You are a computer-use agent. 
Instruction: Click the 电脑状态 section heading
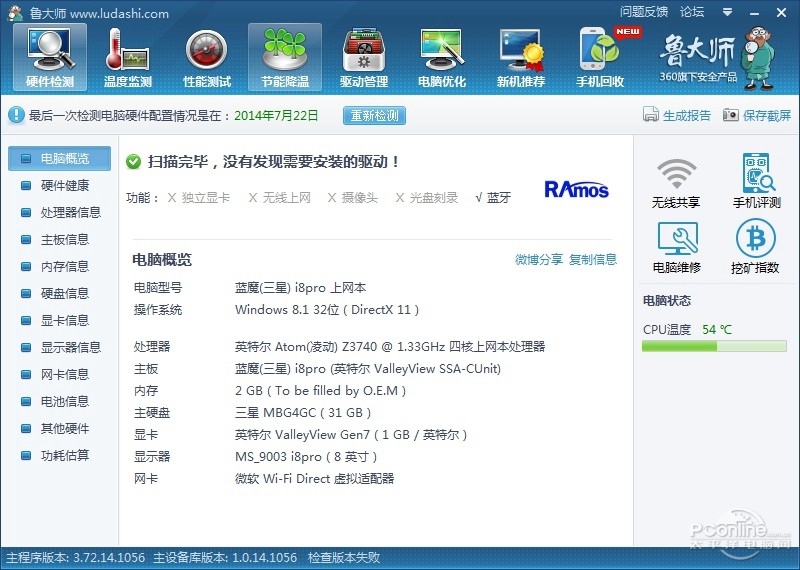pos(667,301)
